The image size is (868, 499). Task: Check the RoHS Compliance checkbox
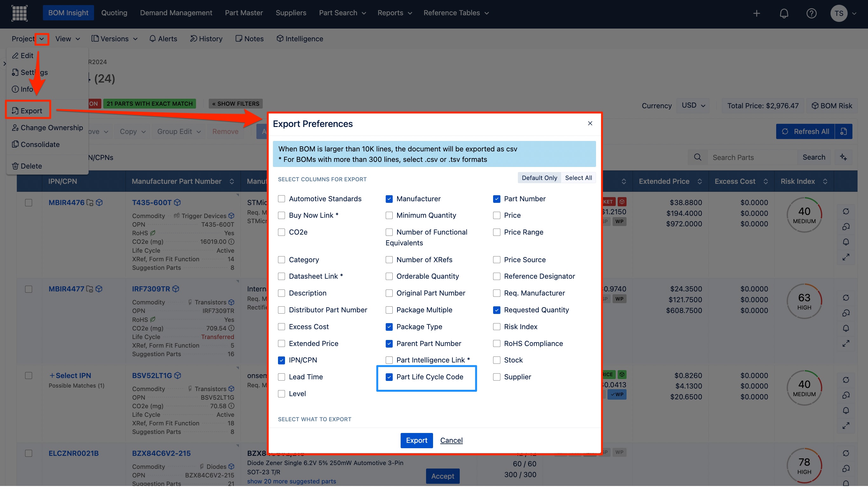pos(497,343)
